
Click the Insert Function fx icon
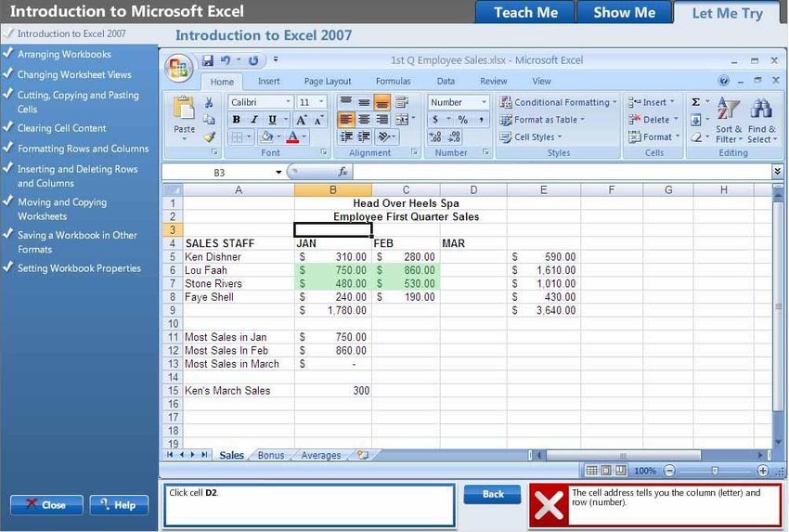pos(343,172)
